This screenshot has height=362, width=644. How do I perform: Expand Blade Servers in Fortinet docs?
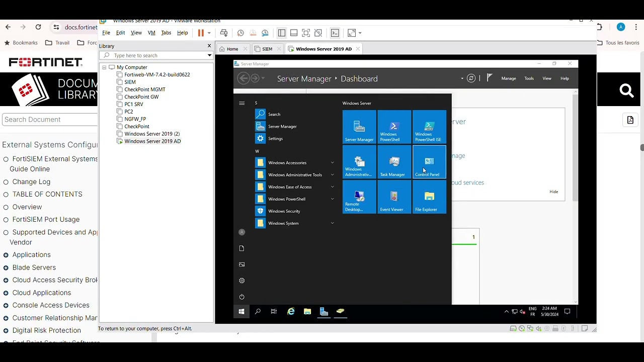[6, 267]
